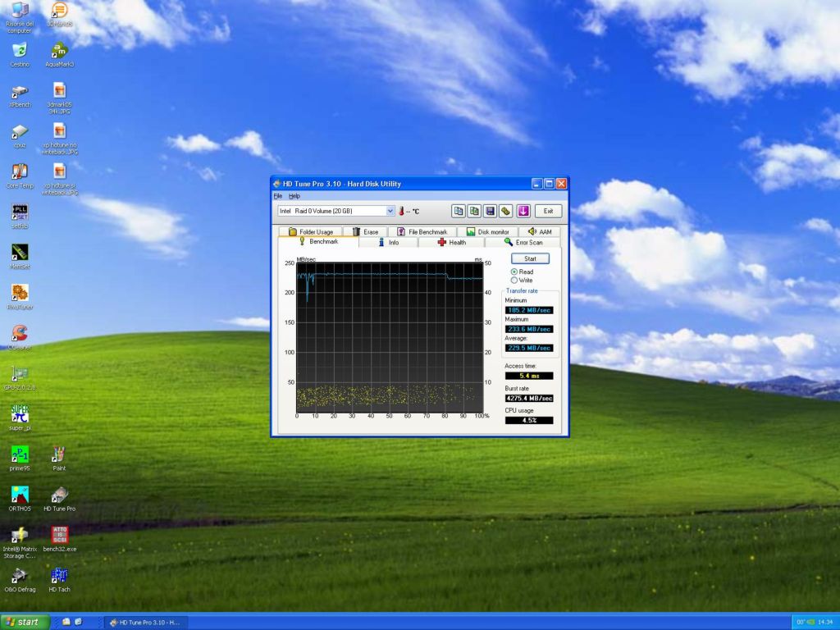Switch to the File Benchmark tab
Image resolution: width=840 pixels, height=630 pixels.
422,232
